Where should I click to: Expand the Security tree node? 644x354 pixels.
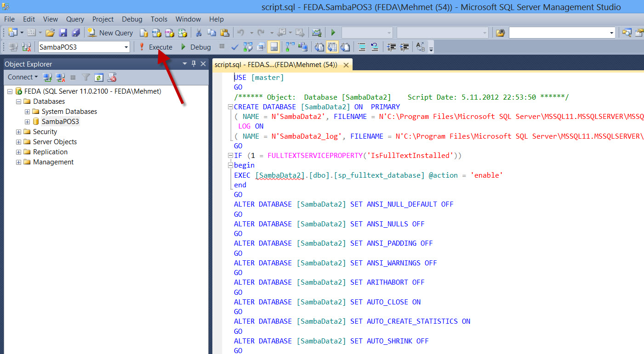18,131
